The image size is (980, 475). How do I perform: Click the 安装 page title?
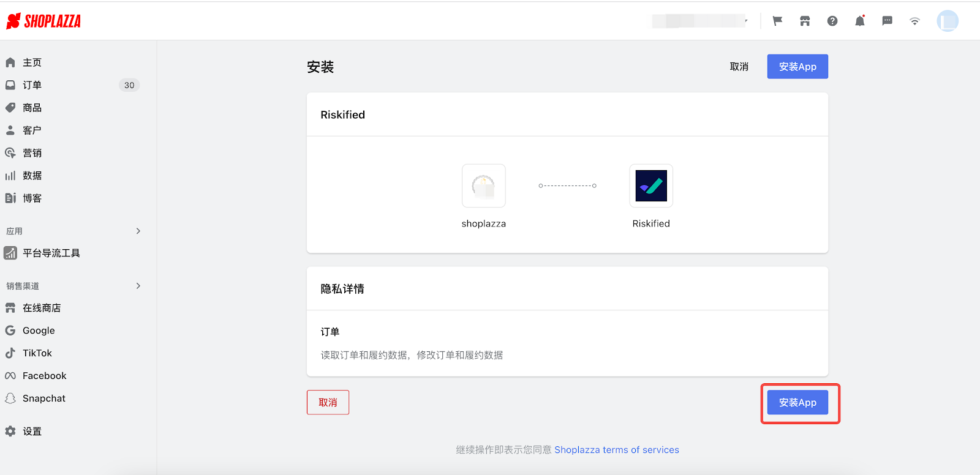point(320,67)
